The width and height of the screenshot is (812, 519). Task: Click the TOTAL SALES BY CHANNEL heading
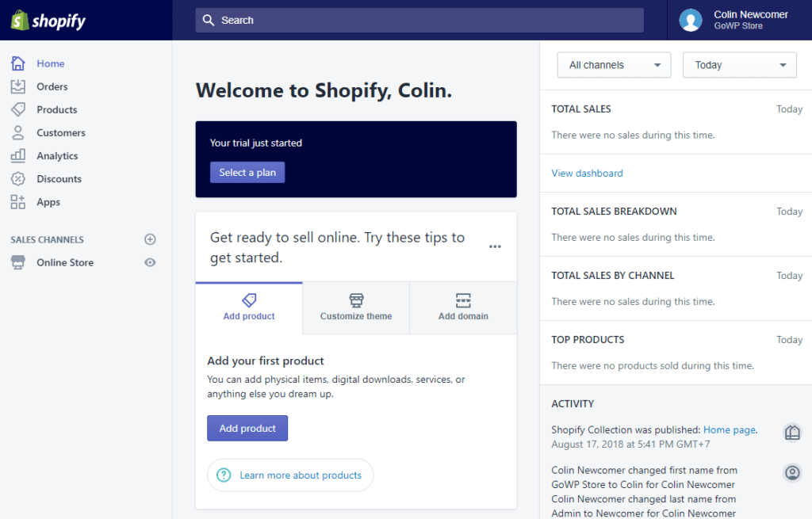613,275
